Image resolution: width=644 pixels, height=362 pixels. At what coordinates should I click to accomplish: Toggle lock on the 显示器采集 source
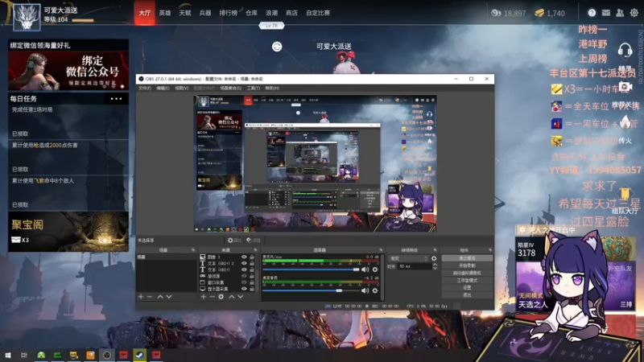point(252,289)
